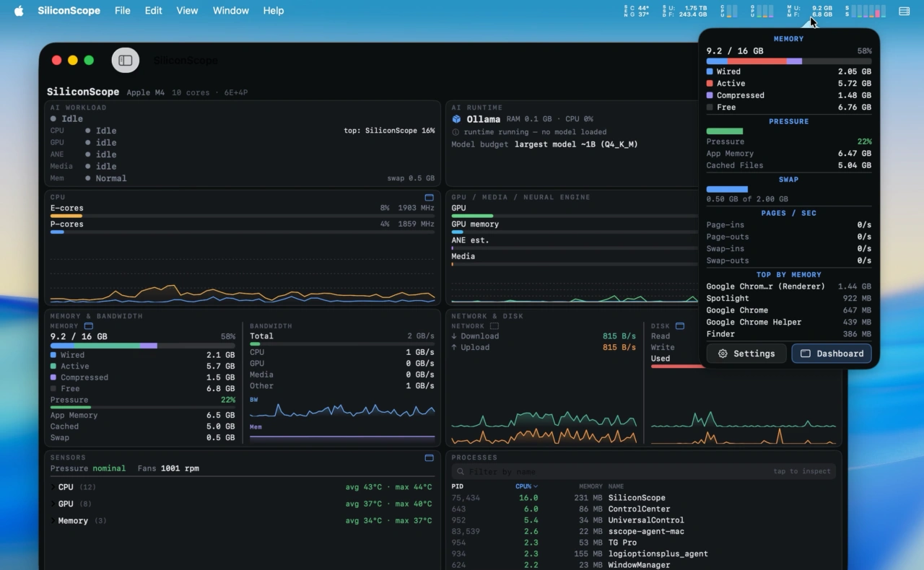Open the Help menu
The height and width of the screenshot is (570, 924).
click(x=274, y=11)
